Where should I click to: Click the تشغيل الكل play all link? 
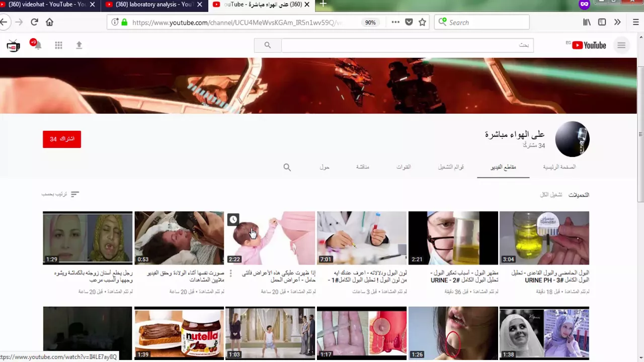pyautogui.click(x=551, y=195)
